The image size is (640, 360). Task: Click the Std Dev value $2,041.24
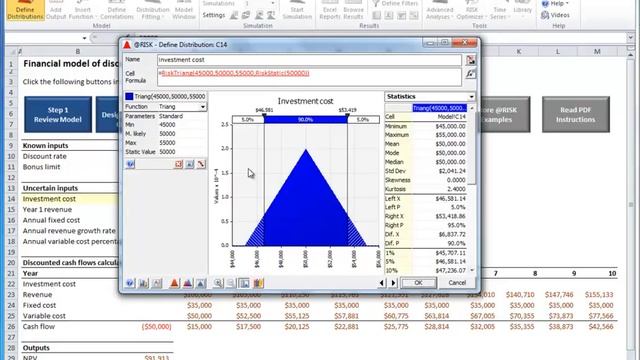point(451,171)
